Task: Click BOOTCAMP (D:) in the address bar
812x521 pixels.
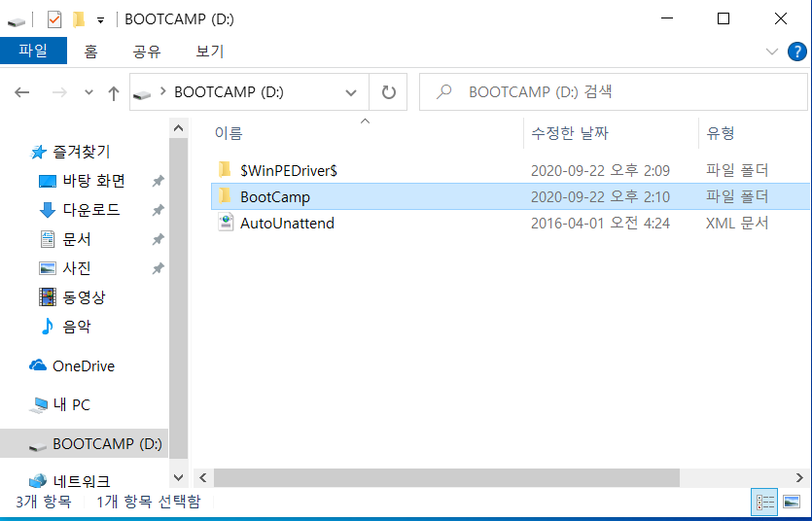Action: (229, 92)
